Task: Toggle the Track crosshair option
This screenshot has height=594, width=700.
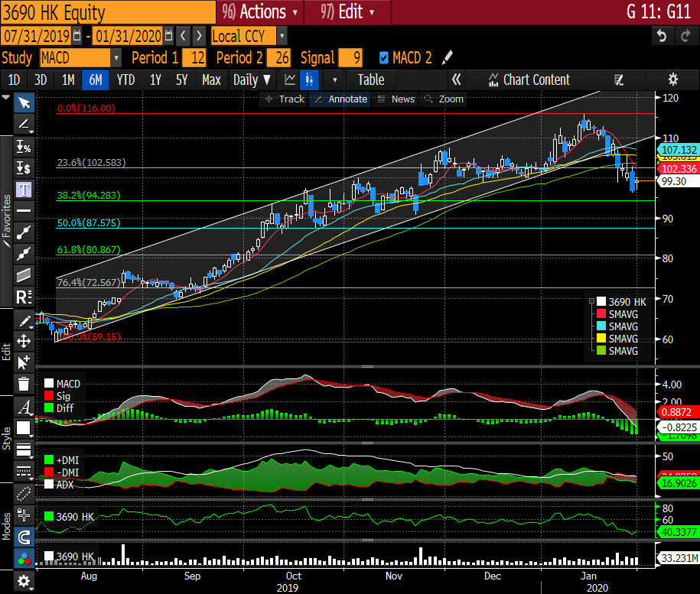Action: [x=285, y=99]
